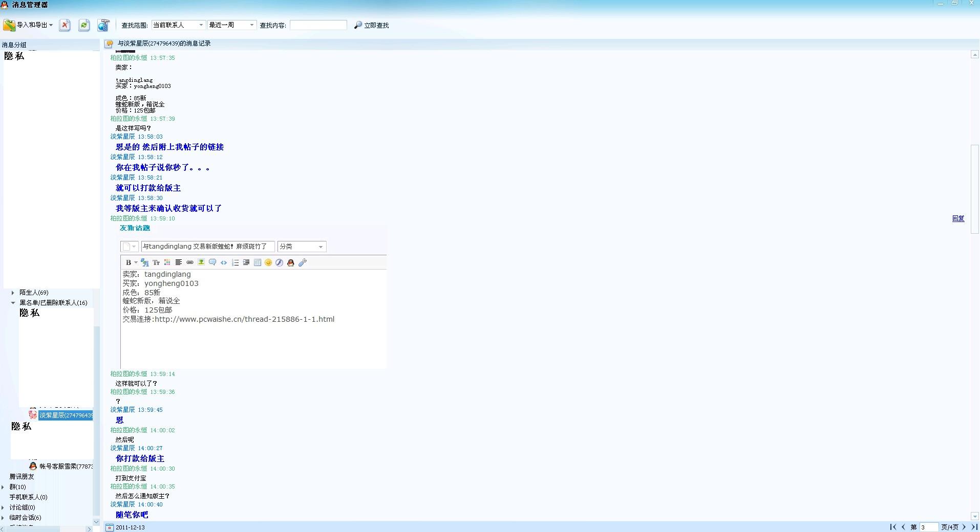Click the import and export folder icon
980x532 pixels.
coord(9,25)
